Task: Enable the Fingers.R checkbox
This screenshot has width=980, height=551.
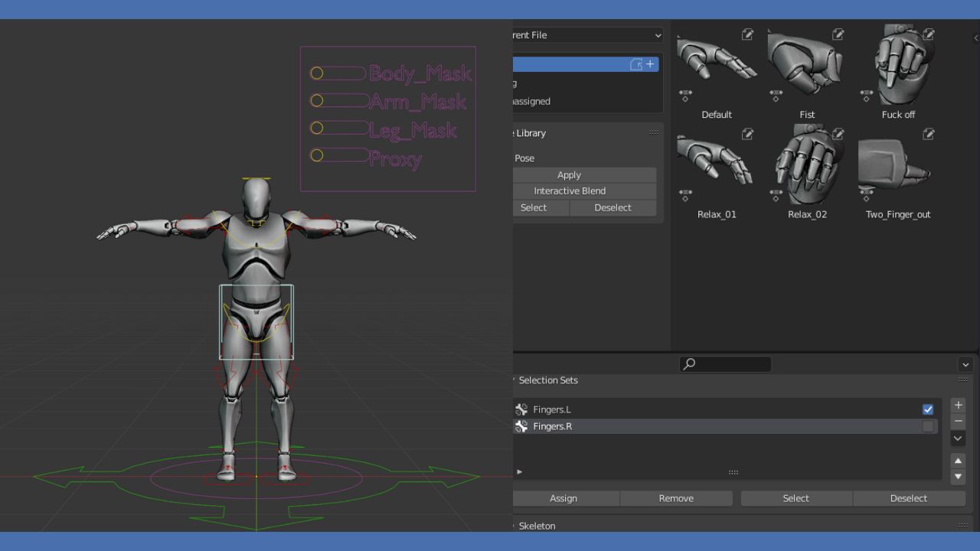Action: [x=928, y=426]
